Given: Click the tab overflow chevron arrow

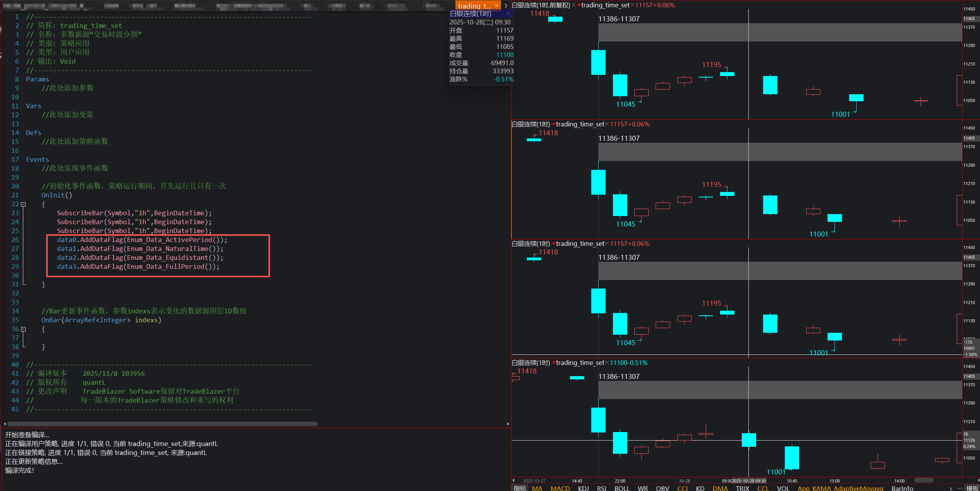Looking at the screenshot, I should pyautogui.click(x=506, y=6).
